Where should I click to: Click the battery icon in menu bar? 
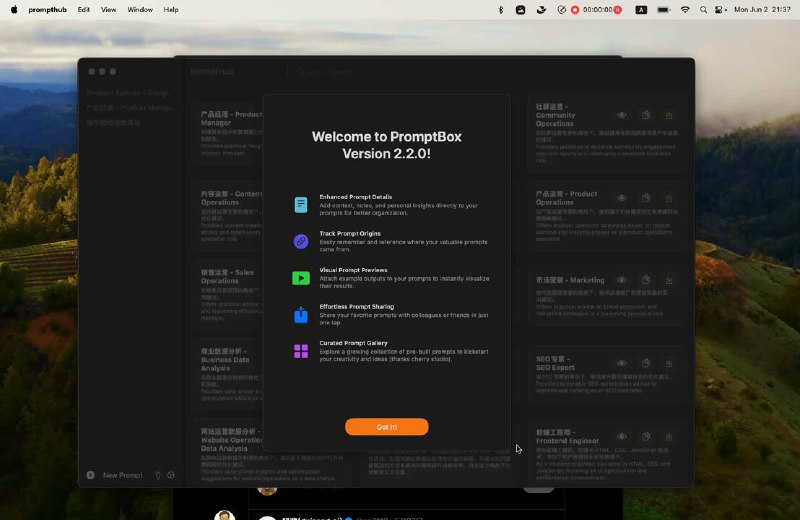click(x=663, y=10)
